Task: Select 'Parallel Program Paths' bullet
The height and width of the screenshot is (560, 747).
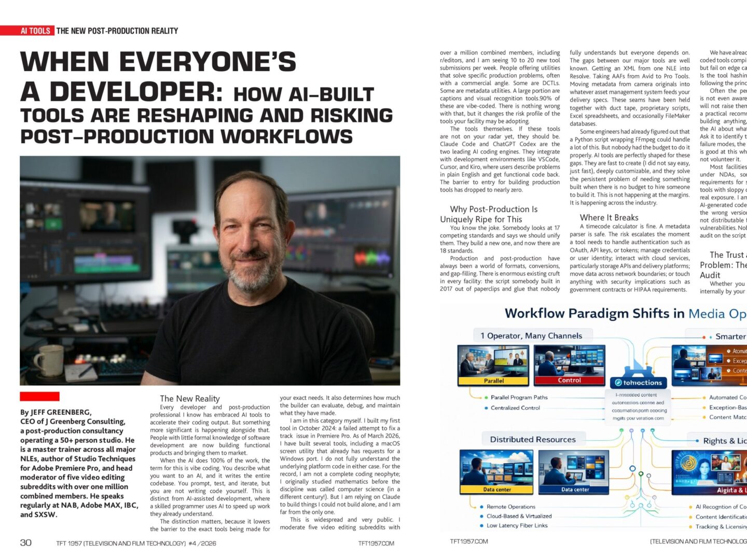Action: pos(519,398)
